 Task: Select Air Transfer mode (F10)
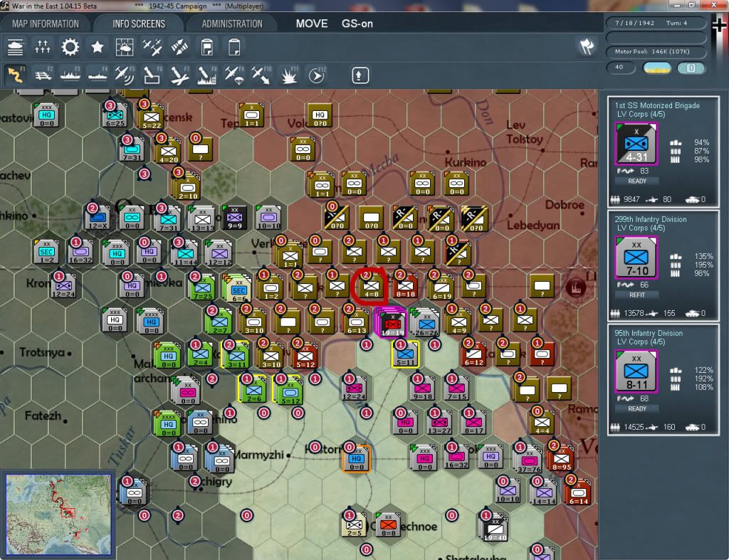pos(261,75)
